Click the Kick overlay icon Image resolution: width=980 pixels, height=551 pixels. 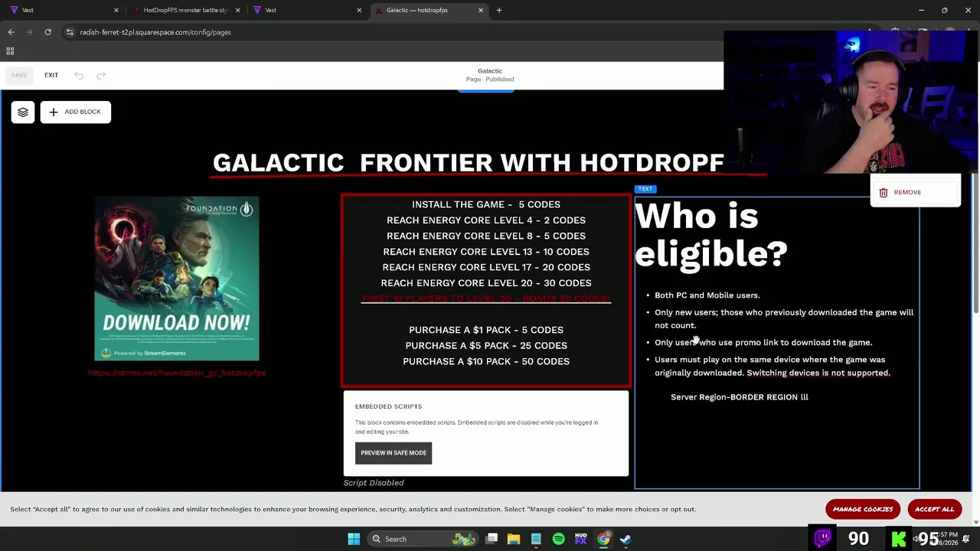click(899, 539)
